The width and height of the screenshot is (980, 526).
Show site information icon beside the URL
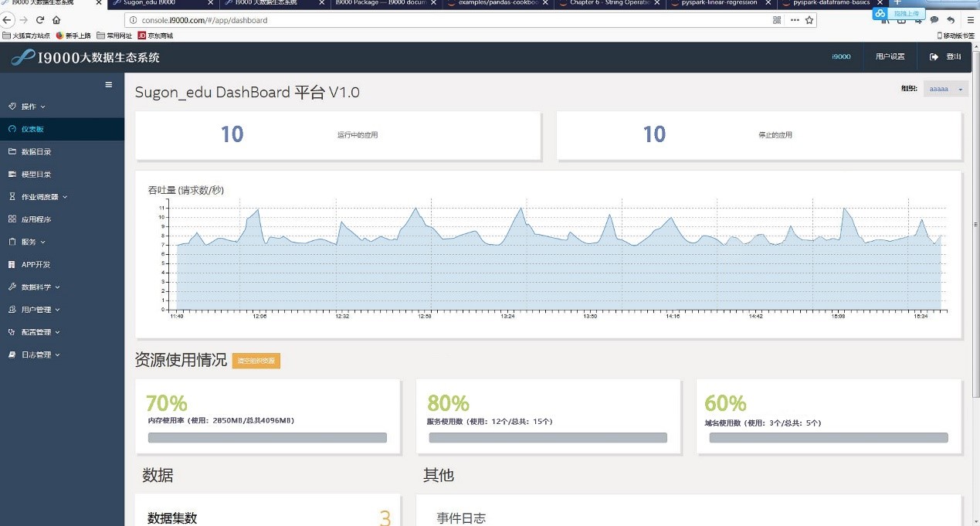(134, 20)
